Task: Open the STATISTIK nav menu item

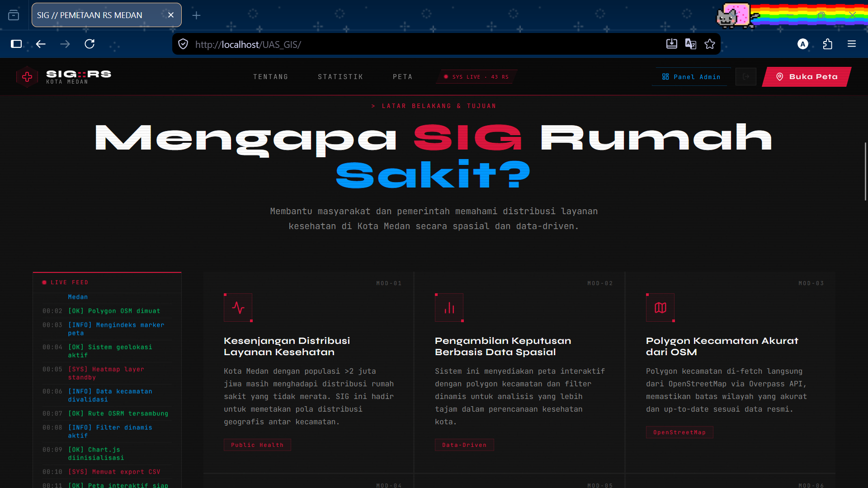Action: click(340, 77)
